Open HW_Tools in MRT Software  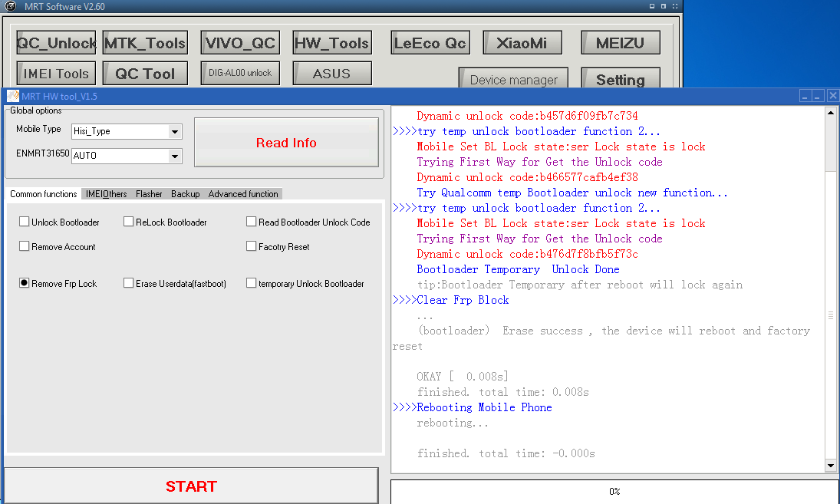click(332, 43)
